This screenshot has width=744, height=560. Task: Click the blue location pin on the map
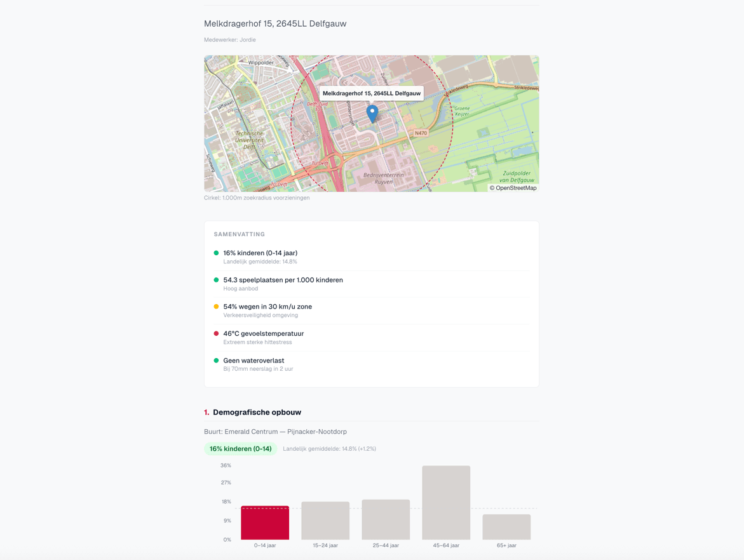point(372,112)
